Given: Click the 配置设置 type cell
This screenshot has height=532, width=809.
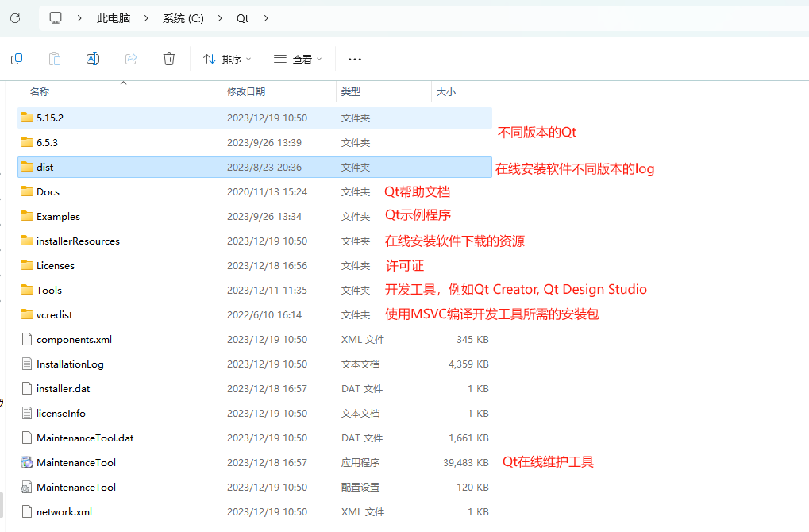Looking at the screenshot, I should pyautogui.click(x=360, y=487).
